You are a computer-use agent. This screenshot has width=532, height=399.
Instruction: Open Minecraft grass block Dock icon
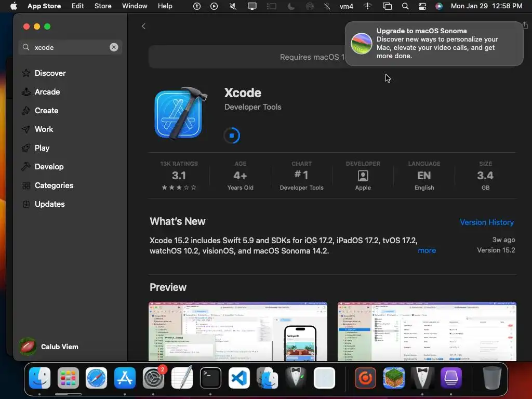tap(394, 378)
